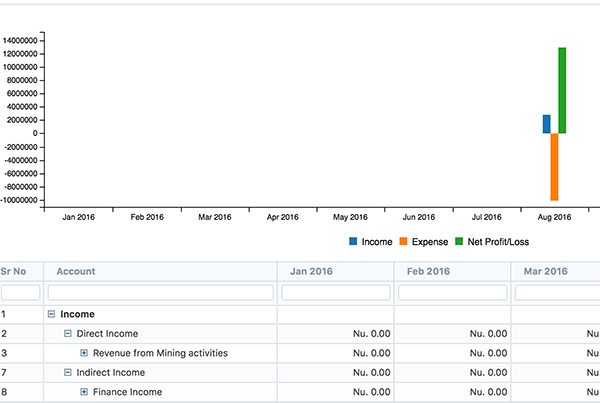Select the Income account text
Screen dimensions: 600x403
pyautogui.click(x=77, y=314)
